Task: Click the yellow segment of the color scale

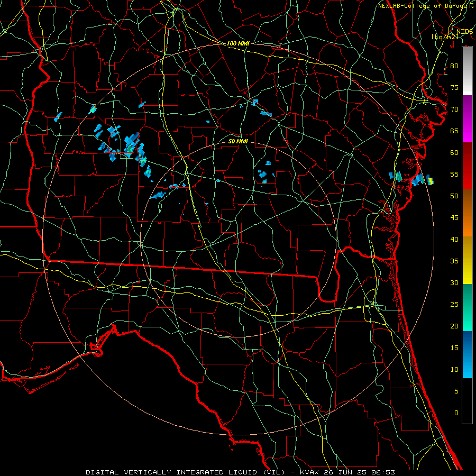Action: point(467,260)
